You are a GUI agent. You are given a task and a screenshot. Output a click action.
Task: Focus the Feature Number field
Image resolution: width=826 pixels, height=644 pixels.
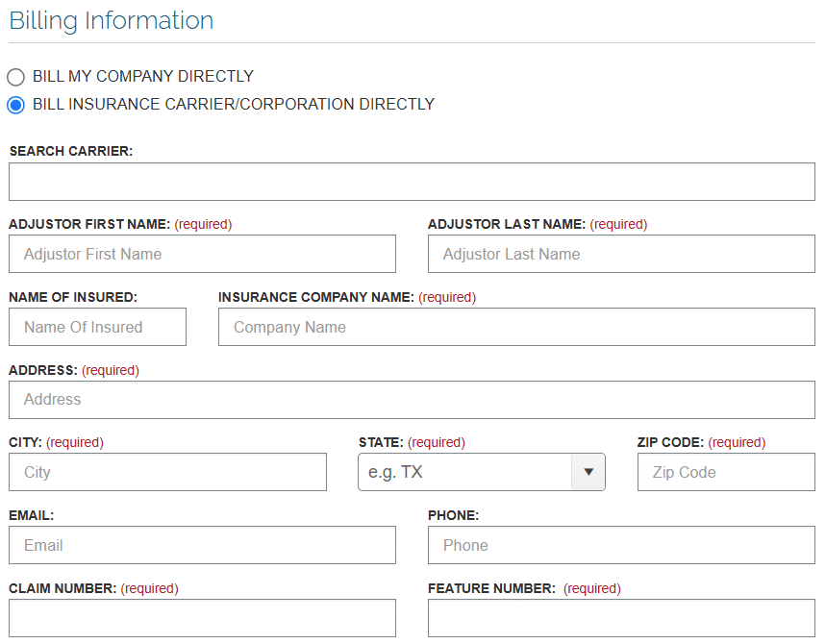(x=621, y=618)
